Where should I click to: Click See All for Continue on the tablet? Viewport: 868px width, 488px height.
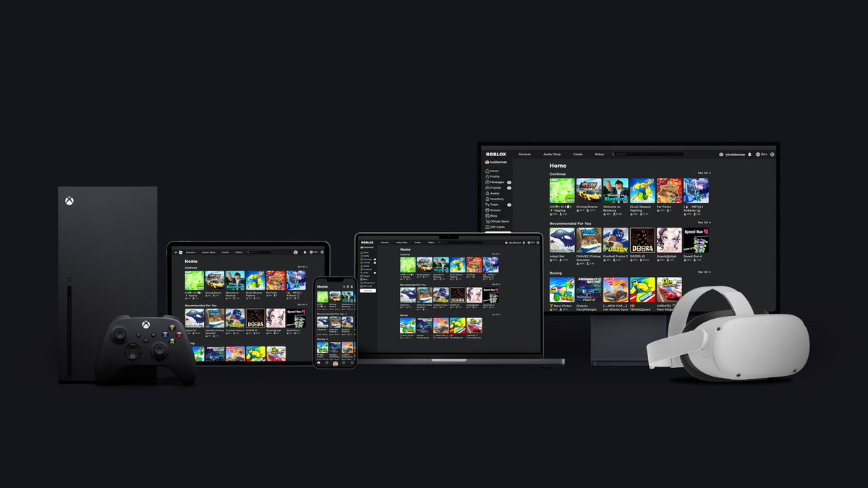(302, 267)
